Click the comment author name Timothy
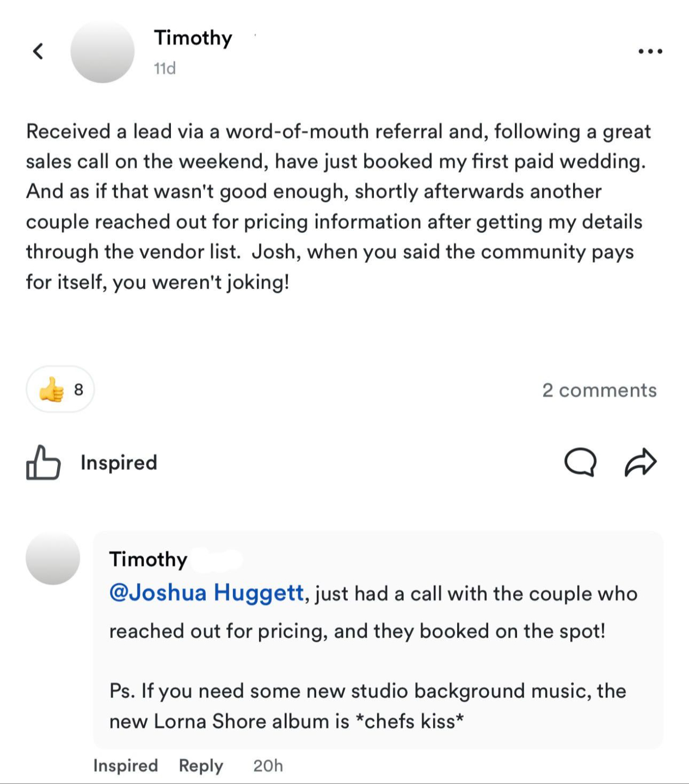Image resolution: width=689 pixels, height=784 pixels. pyautogui.click(x=148, y=559)
